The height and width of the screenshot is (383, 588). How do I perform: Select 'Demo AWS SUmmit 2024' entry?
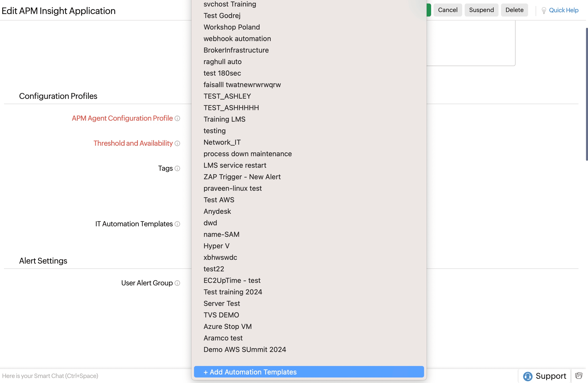[245, 349]
